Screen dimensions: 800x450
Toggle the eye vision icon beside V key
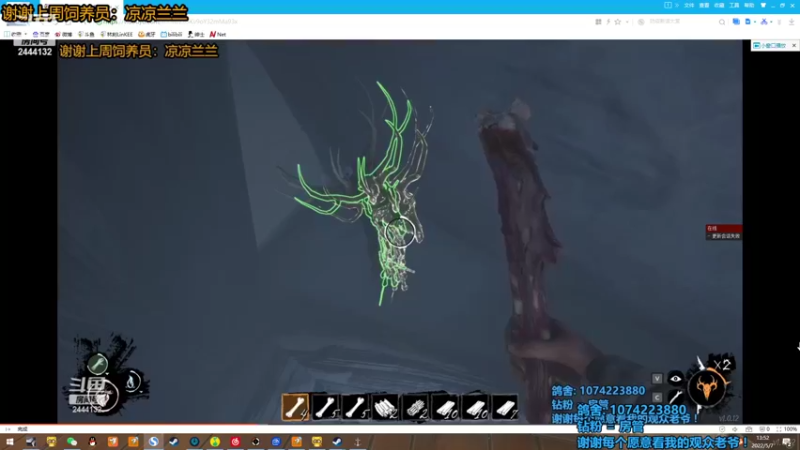coord(676,379)
